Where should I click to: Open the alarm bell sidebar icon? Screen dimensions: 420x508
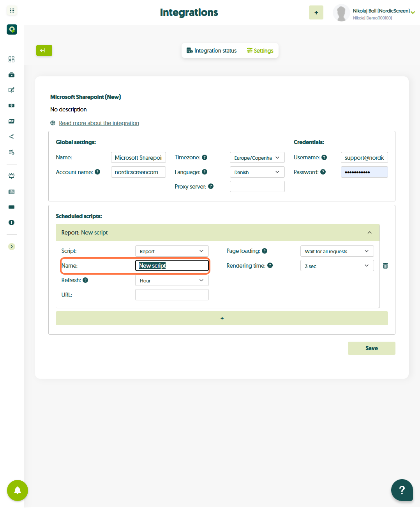(12, 176)
